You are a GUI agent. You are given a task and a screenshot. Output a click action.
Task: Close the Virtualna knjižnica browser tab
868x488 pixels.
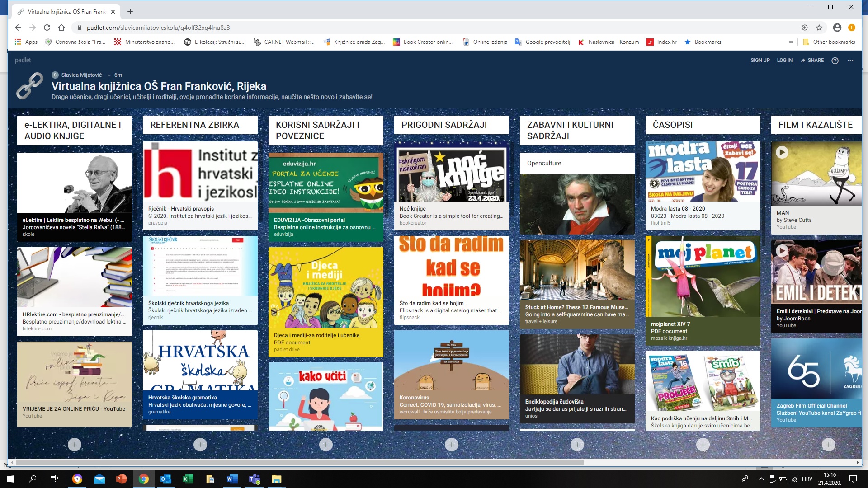[113, 12]
